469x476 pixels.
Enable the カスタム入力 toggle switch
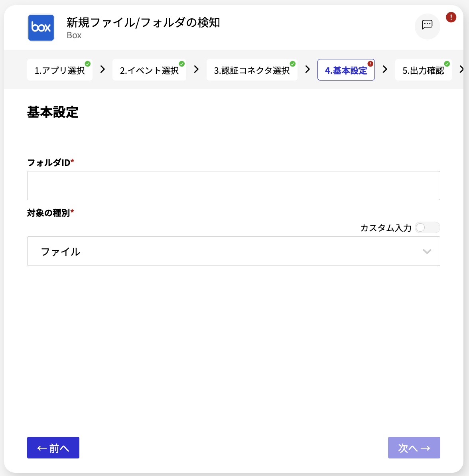tap(428, 227)
